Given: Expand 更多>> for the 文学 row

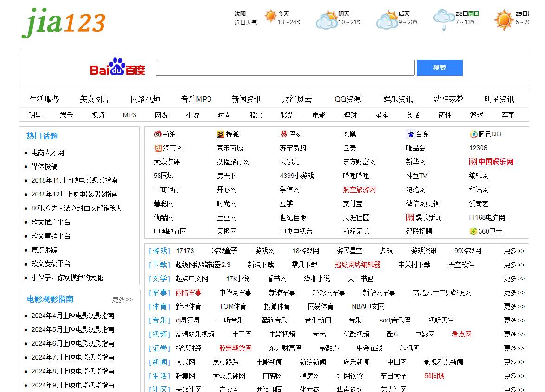Looking at the screenshot, I should click(x=514, y=278).
